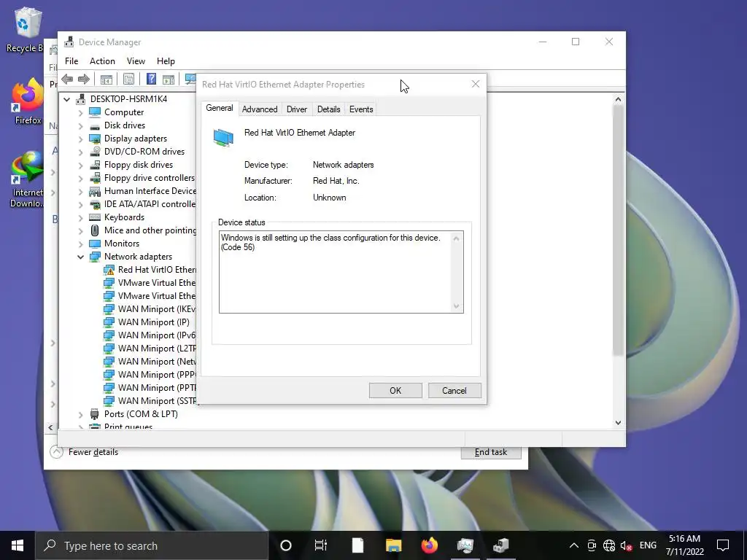Expand the Ports (COM & LPT) category
This screenshot has width=747, height=560.
pos(80,414)
